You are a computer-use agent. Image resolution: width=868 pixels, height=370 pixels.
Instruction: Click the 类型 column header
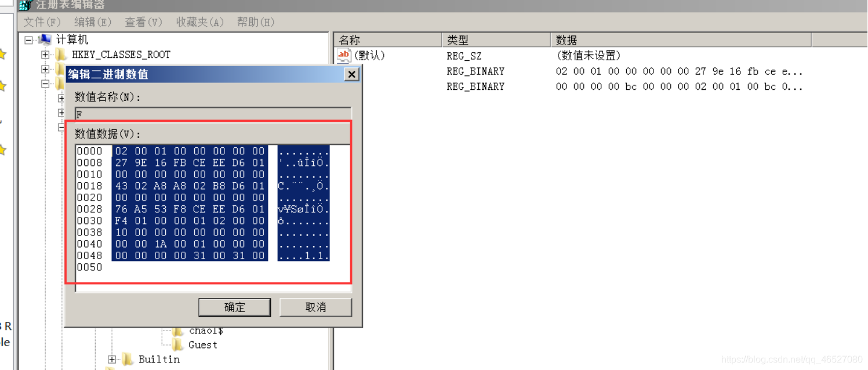(496, 40)
